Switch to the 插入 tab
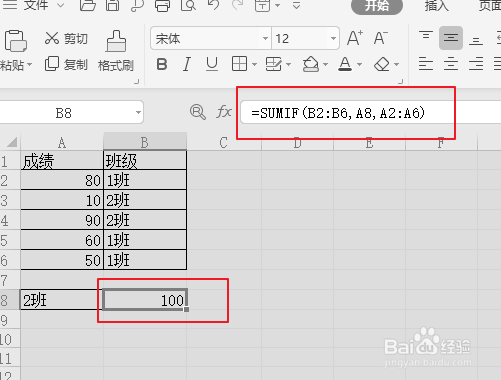This screenshot has width=501, height=380. pos(436,5)
